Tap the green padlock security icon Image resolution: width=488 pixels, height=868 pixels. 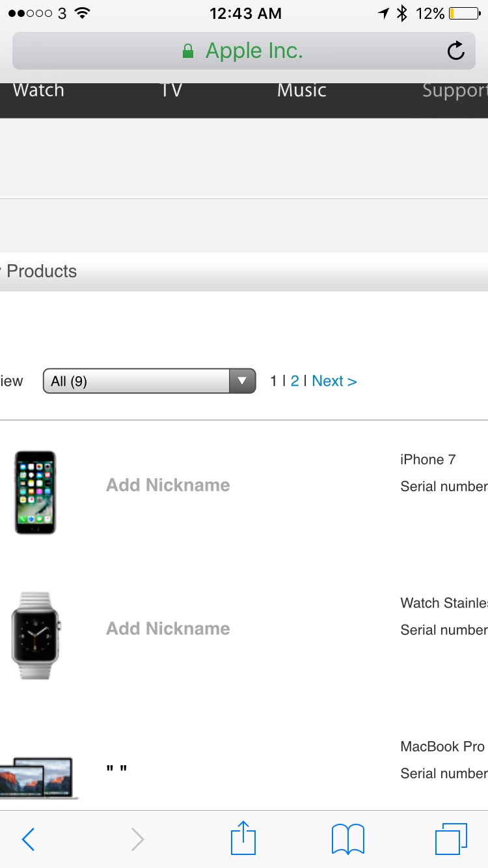tap(188, 51)
